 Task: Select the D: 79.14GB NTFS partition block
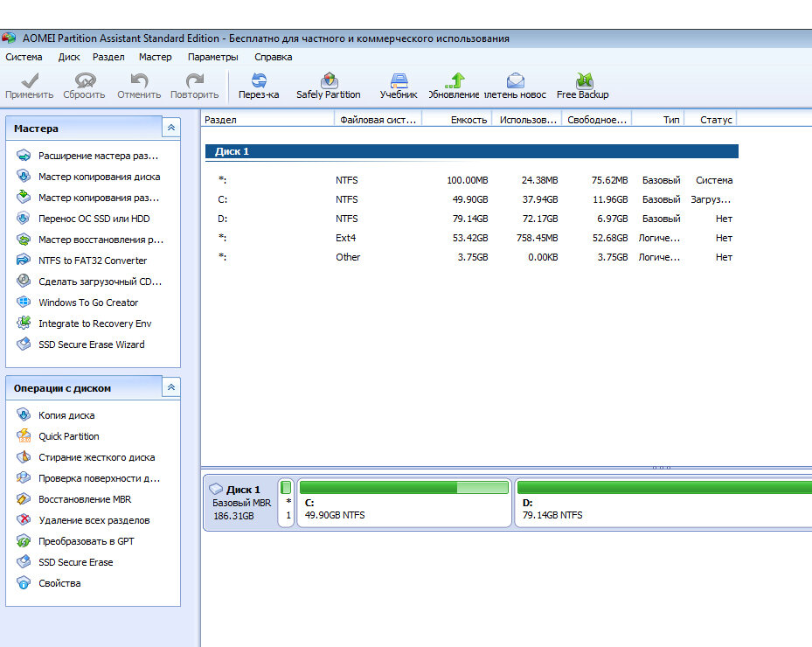point(663,503)
